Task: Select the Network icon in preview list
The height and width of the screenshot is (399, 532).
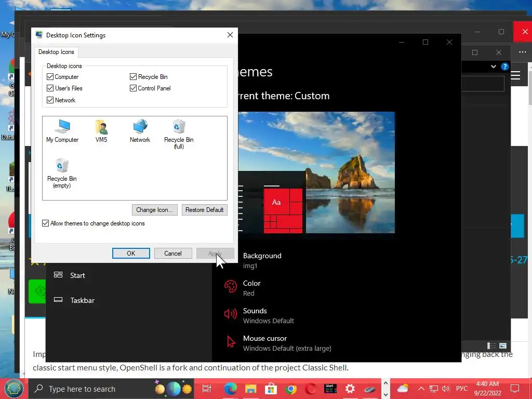Action: tap(140, 131)
